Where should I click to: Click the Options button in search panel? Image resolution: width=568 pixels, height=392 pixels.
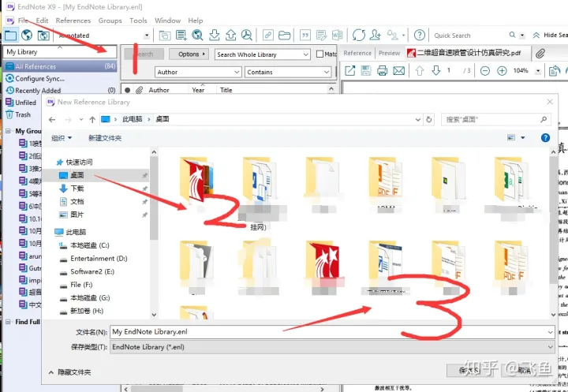(x=189, y=54)
